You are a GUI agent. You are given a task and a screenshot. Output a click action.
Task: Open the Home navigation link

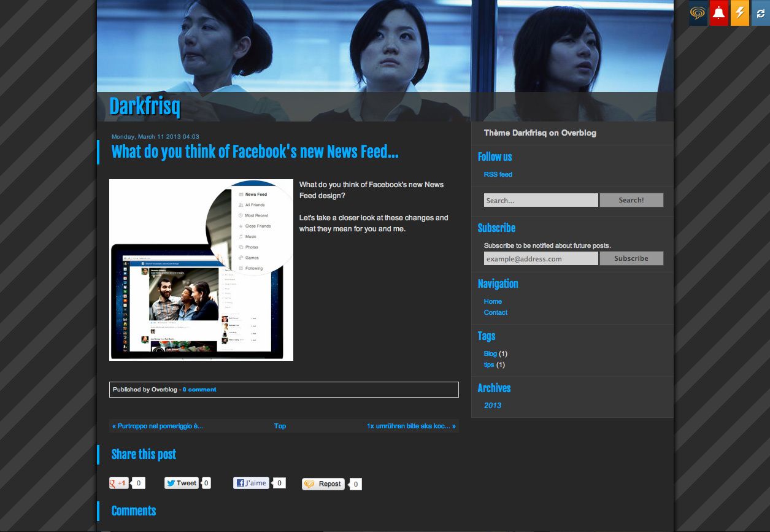click(493, 301)
